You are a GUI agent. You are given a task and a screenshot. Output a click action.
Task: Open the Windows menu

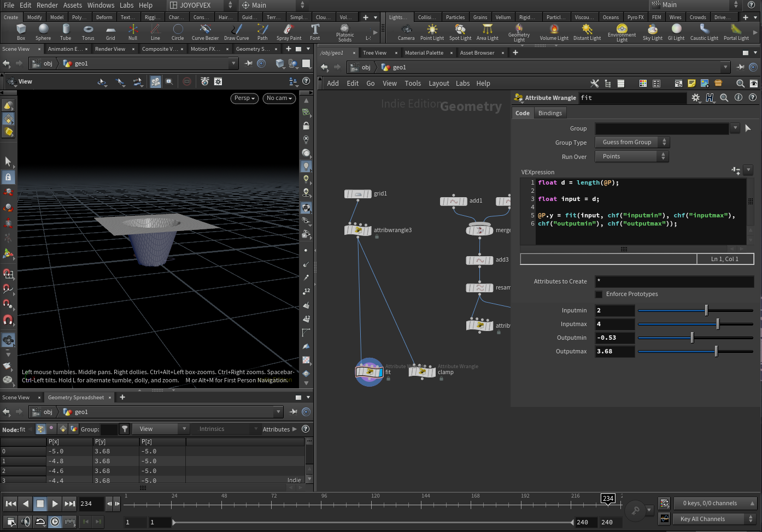point(101,5)
